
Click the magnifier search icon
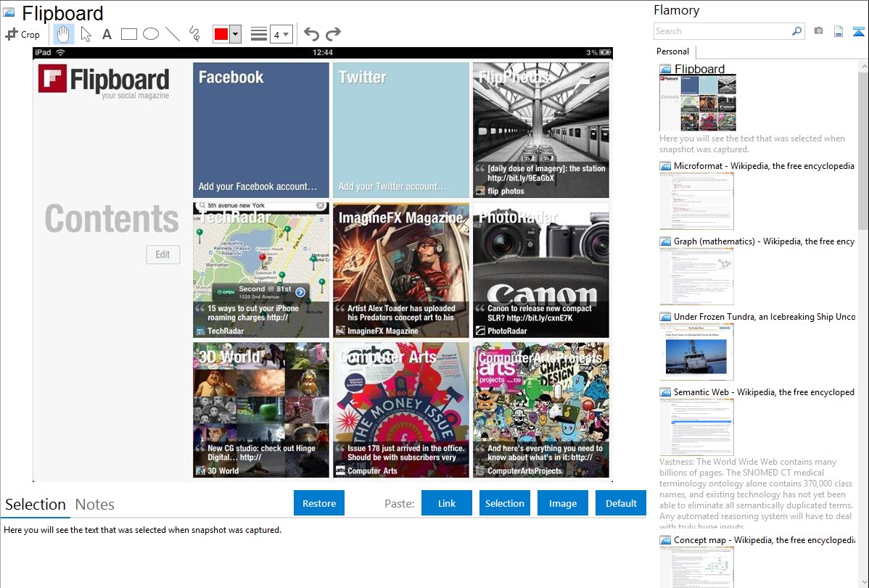pyautogui.click(x=797, y=31)
